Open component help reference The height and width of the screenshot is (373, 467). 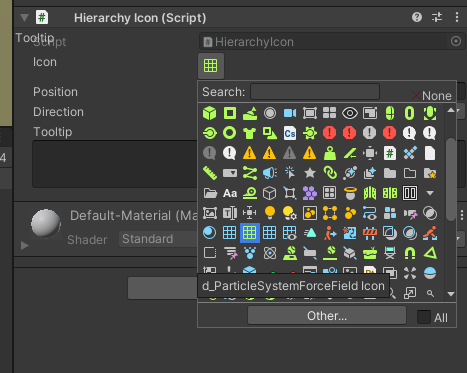pyautogui.click(x=417, y=17)
